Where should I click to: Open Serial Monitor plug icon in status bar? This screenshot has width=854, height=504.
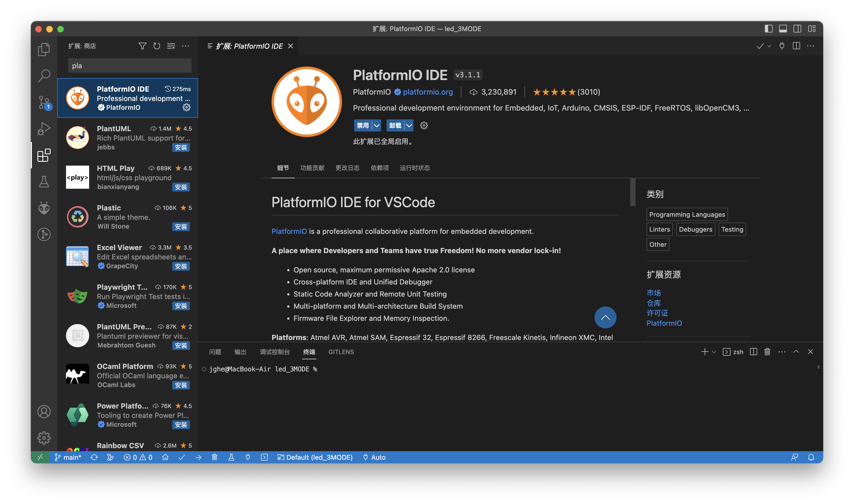[x=248, y=457]
